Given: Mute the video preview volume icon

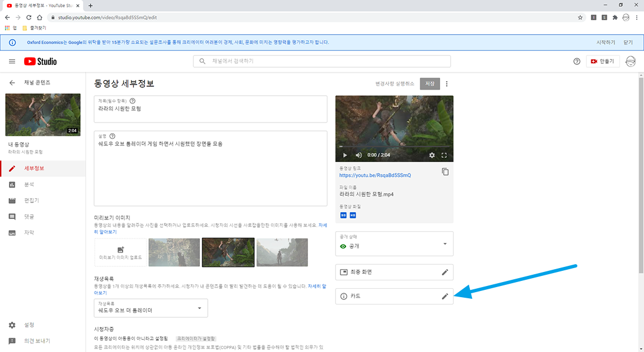Looking at the screenshot, I should (x=358, y=155).
